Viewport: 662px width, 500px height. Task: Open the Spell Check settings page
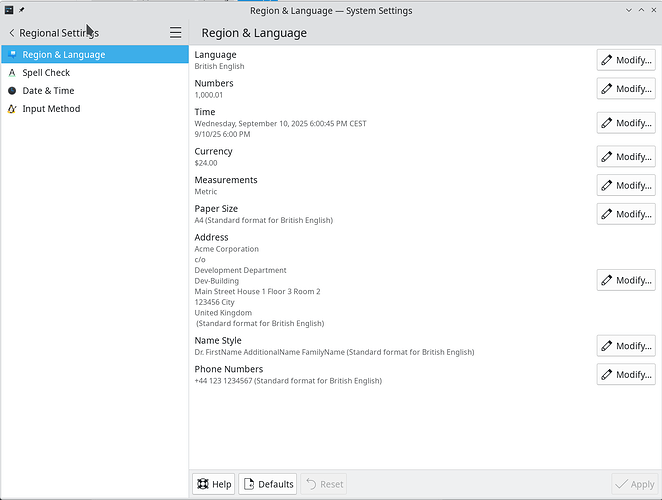(46, 73)
